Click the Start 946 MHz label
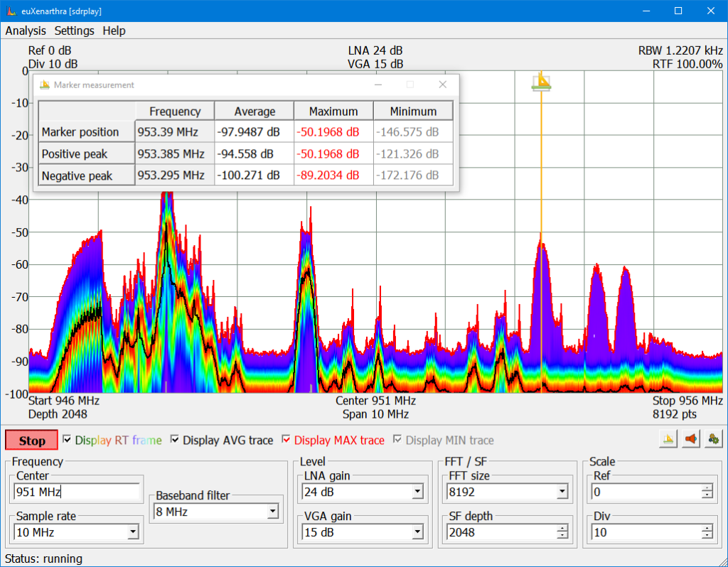The width and height of the screenshot is (728, 567). click(x=63, y=401)
